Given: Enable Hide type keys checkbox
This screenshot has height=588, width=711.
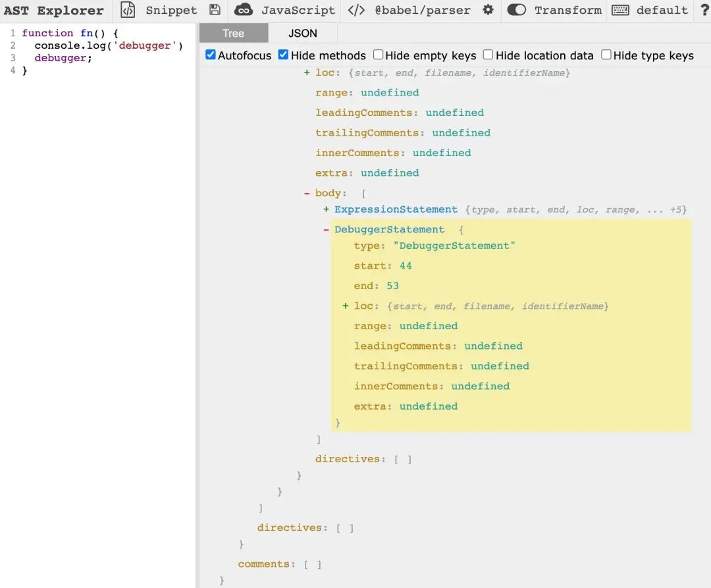Looking at the screenshot, I should [x=606, y=55].
